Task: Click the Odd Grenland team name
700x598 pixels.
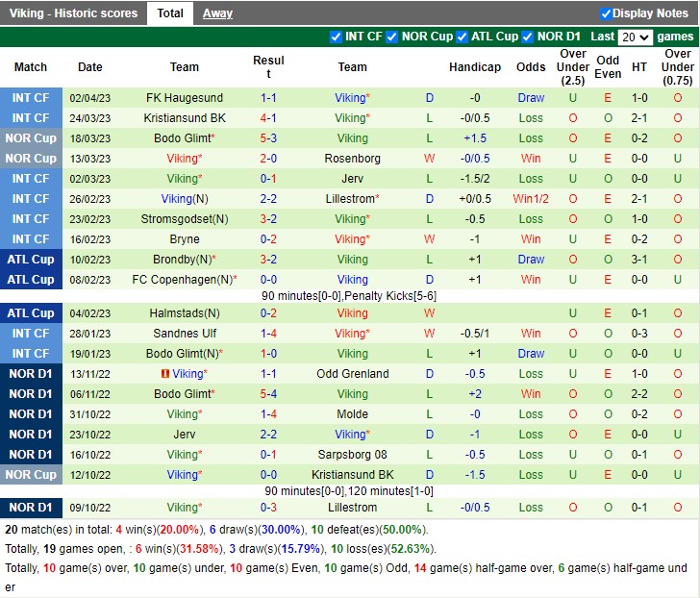Action: [x=352, y=374]
